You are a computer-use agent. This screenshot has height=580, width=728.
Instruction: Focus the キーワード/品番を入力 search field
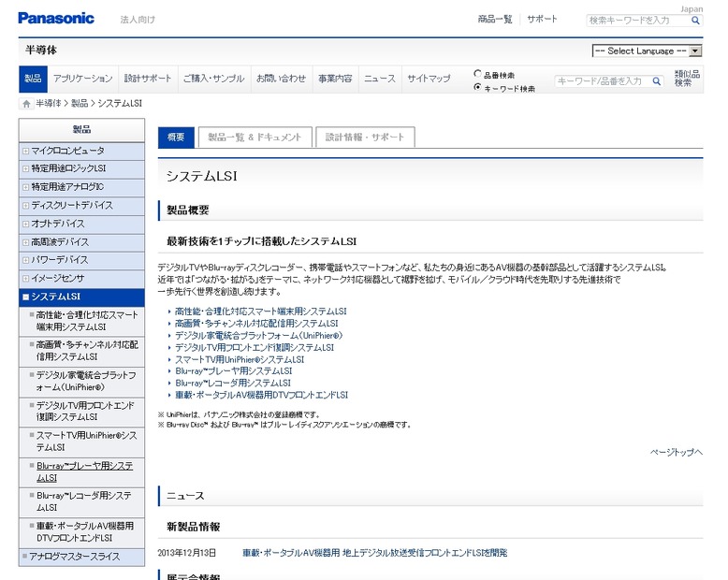click(603, 81)
